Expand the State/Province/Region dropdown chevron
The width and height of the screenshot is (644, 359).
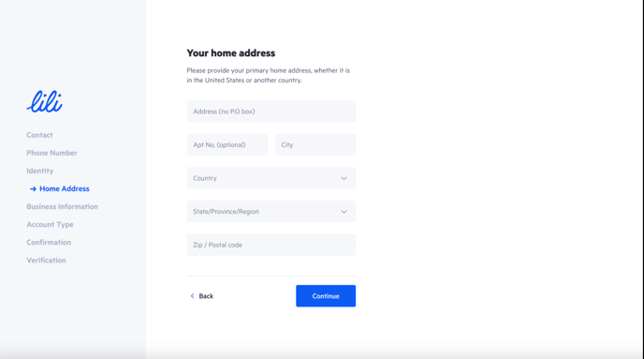pyautogui.click(x=344, y=212)
